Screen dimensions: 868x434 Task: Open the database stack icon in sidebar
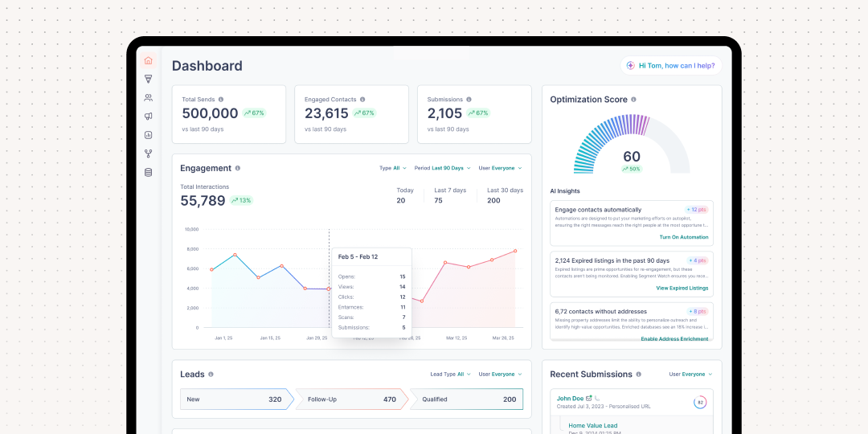pos(148,172)
